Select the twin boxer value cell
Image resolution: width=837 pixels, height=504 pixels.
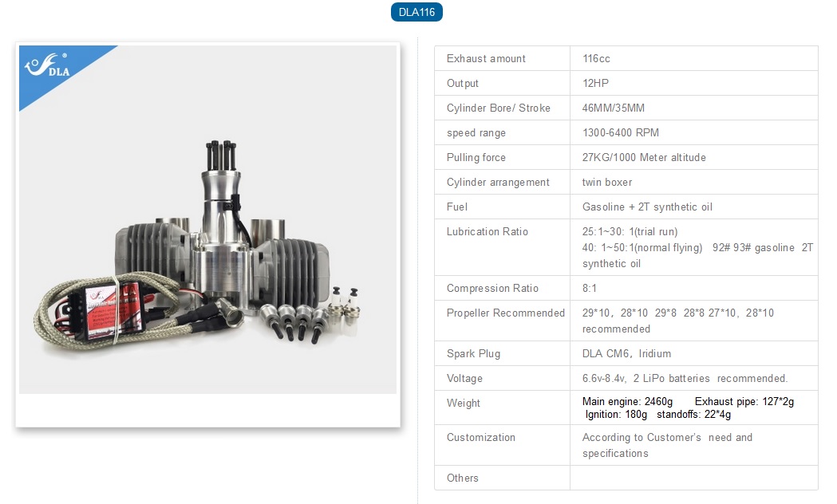coord(606,183)
